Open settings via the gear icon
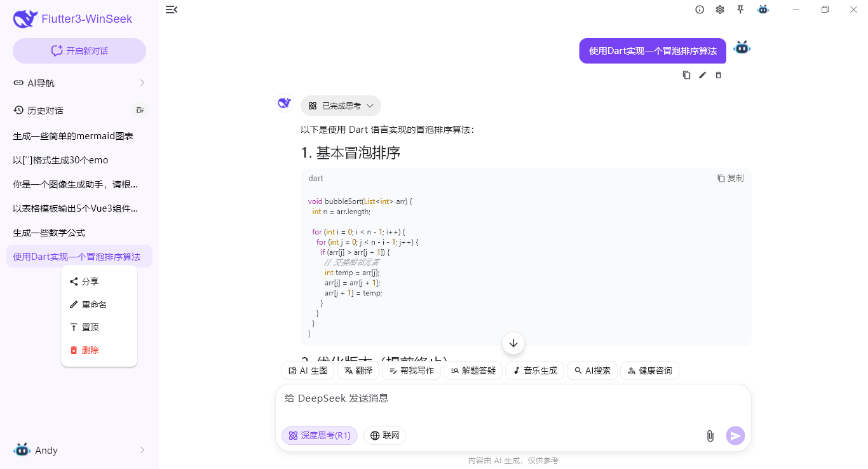Image resolution: width=868 pixels, height=469 pixels. [720, 10]
